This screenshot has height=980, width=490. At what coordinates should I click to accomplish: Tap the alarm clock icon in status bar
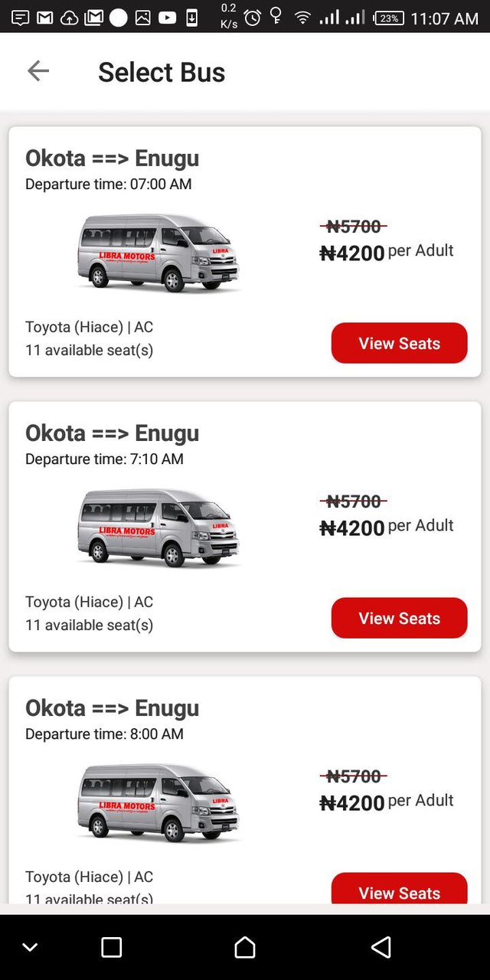click(252, 17)
